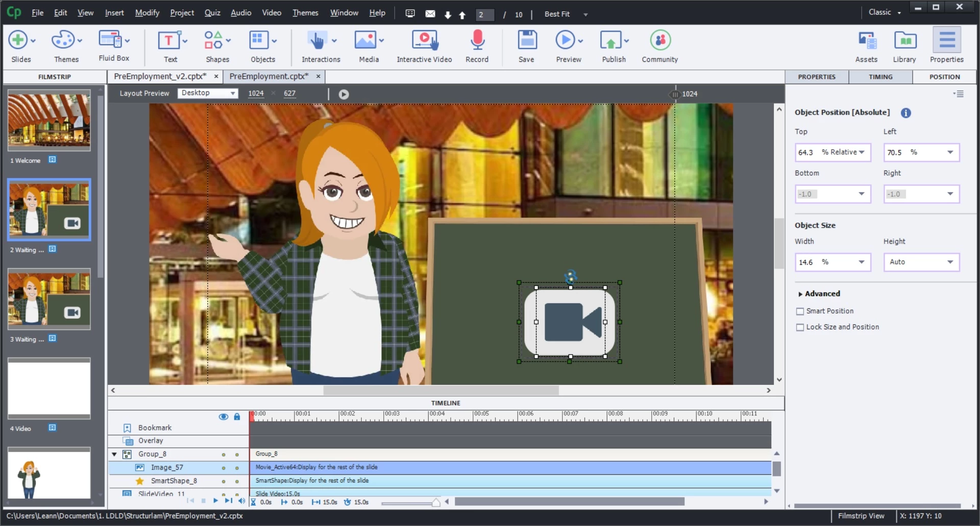Click the timeline zoom slider handle
980x526 pixels.
tap(436, 503)
